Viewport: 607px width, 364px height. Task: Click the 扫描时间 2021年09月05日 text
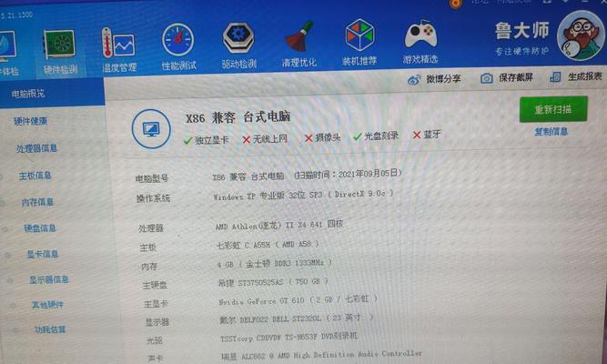[x=348, y=174]
